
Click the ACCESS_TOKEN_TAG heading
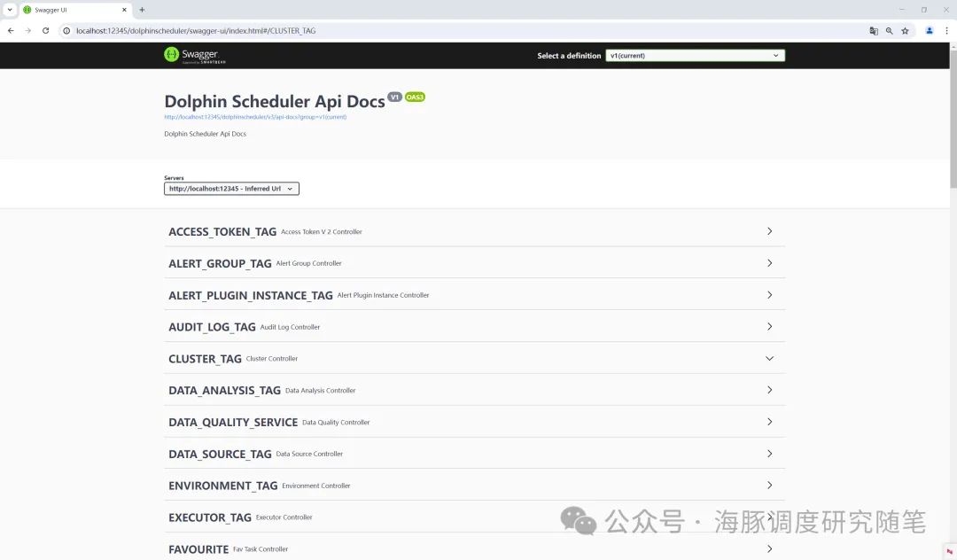pos(222,232)
